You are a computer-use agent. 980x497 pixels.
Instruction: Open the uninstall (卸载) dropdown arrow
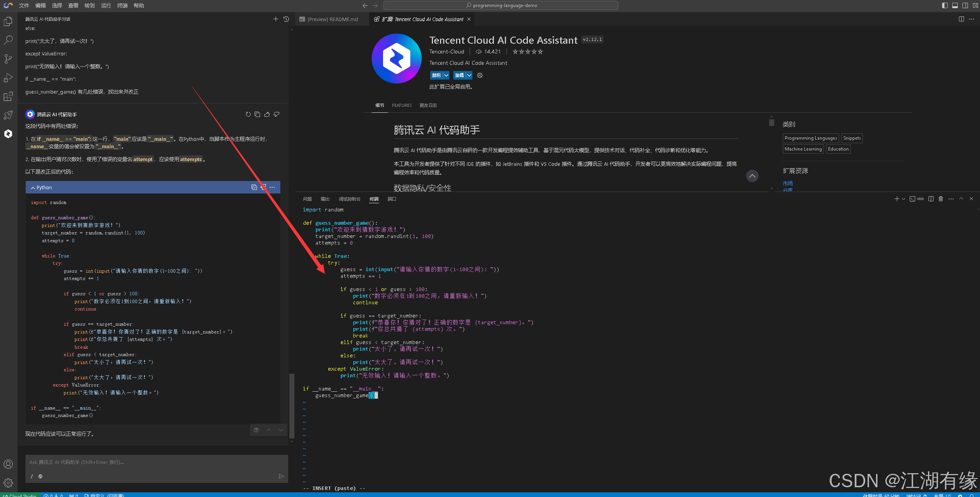point(469,75)
